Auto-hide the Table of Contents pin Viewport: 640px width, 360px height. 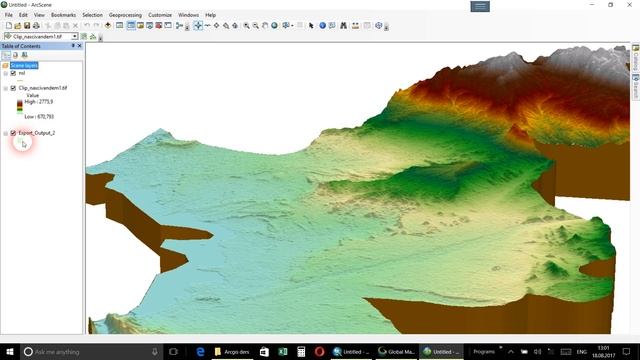coord(73,46)
